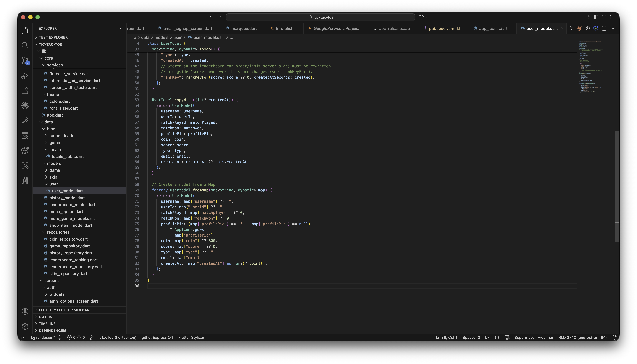Click the synchronize changes icon in status bar
Screen dimensions: 637x364
coord(60,338)
